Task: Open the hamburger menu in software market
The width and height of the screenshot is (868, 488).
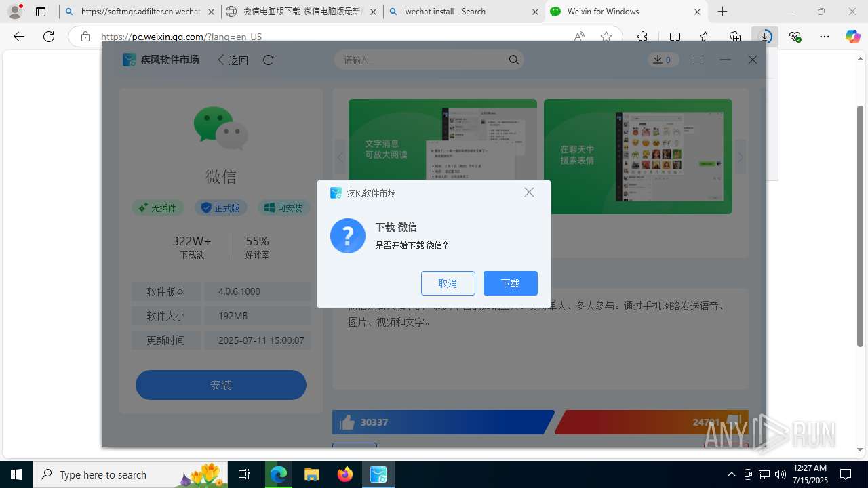Action: [698, 60]
